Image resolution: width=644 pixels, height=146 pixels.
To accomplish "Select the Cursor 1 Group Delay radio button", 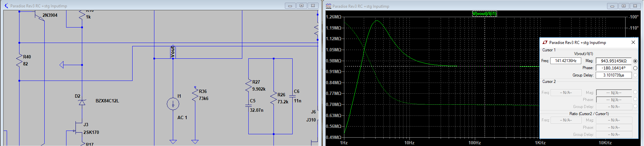I will (635, 75).
